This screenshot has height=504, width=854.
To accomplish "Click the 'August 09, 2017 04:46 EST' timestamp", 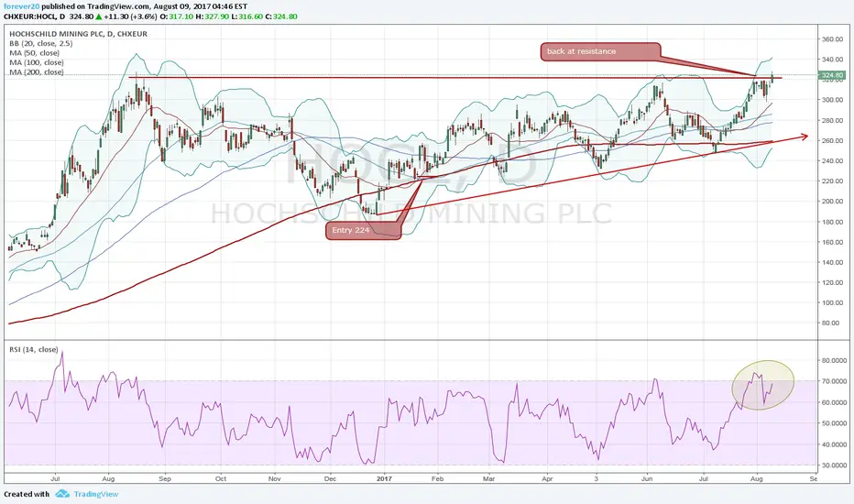I will pyautogui.click(x=200, y=6).
